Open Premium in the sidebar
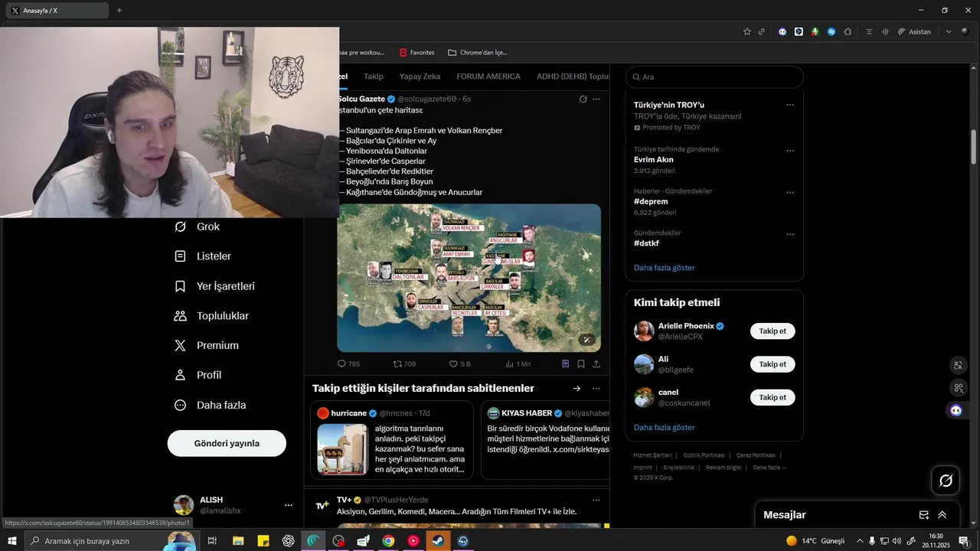Viewport: 980px width, 551px height. tap(206, 346)
